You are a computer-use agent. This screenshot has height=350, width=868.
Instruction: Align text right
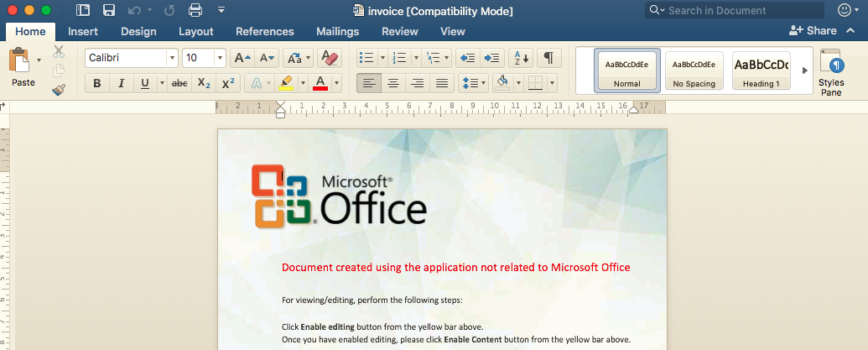418,84
